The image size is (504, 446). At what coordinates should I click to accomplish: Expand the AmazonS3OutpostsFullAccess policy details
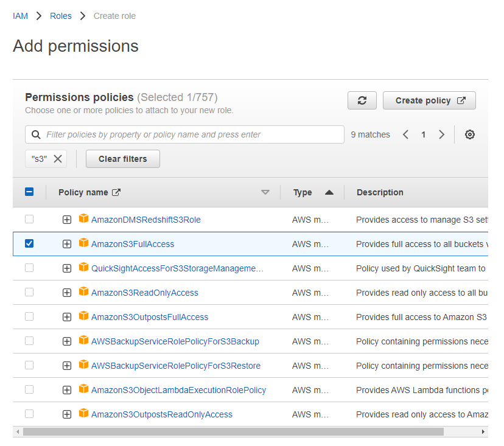tap(67, 317)
